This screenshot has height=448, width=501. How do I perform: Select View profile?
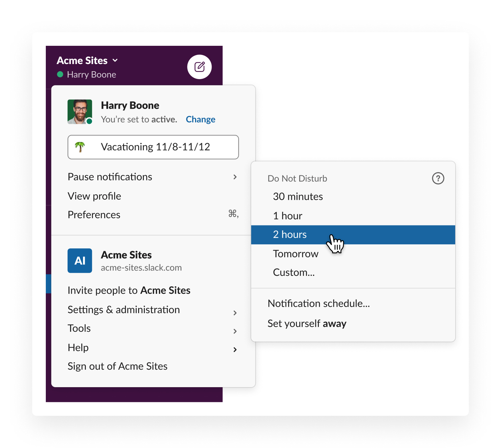pos(153,196)
